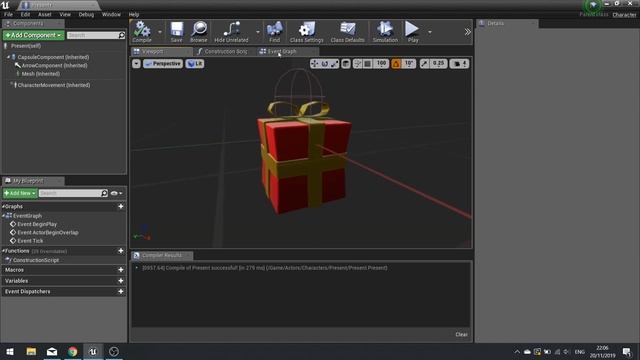
Task: Open File Explorer from the taskbar
Action: click(x=31, y=351)
